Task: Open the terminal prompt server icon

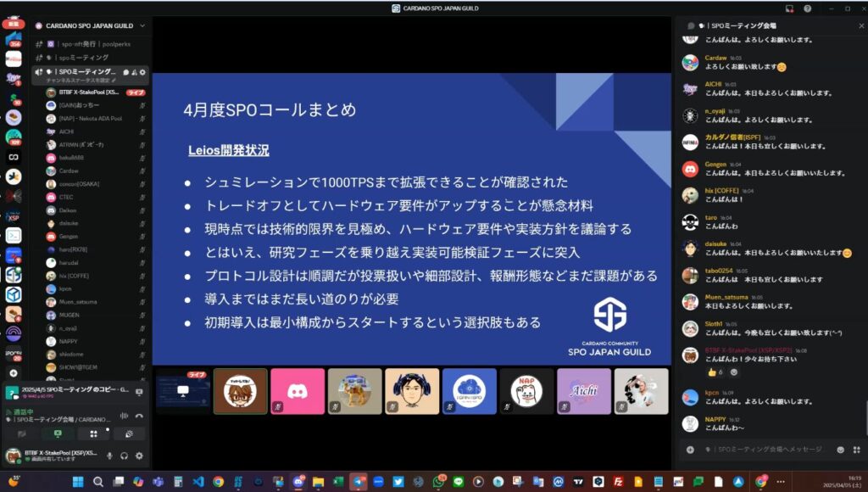Action: click(x=14, y=236)
